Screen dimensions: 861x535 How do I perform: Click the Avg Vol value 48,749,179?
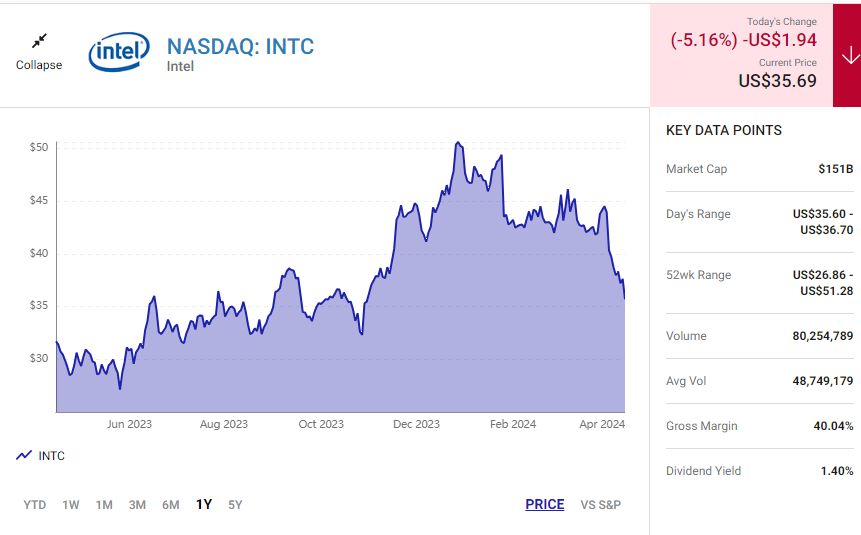click(x=823, y=381)
